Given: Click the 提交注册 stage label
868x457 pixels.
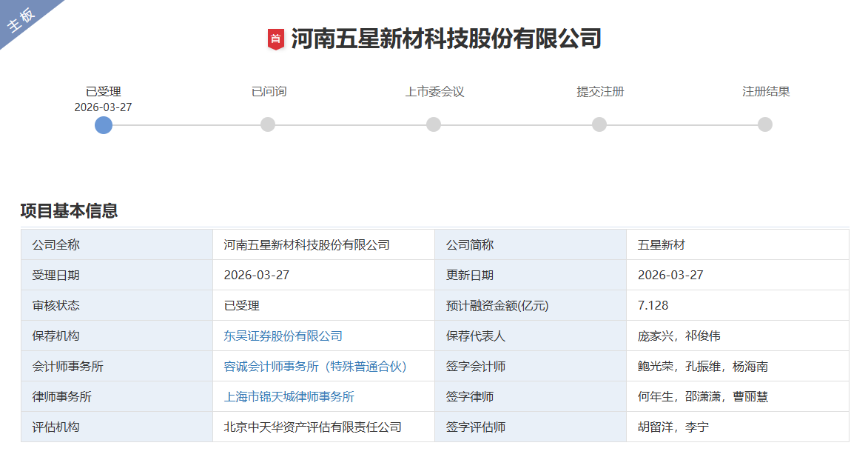Looking at the screenshot, I should pyautogui.click(x=600, y=92).
